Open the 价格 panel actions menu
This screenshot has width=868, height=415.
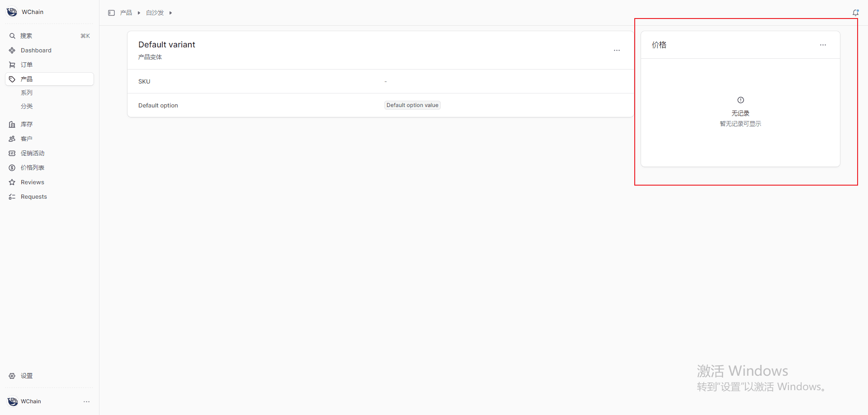(x=823, y=45)
